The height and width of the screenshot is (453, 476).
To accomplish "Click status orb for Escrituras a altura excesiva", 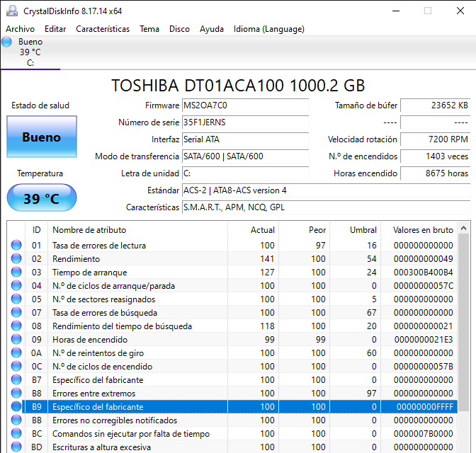I will (16, 447).
